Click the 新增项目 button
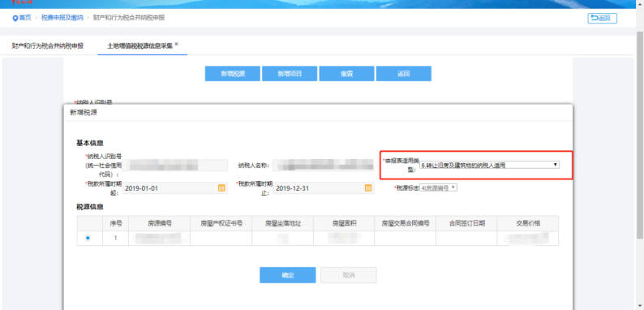The height and width of the screenshot is (310, 644). 290,74
